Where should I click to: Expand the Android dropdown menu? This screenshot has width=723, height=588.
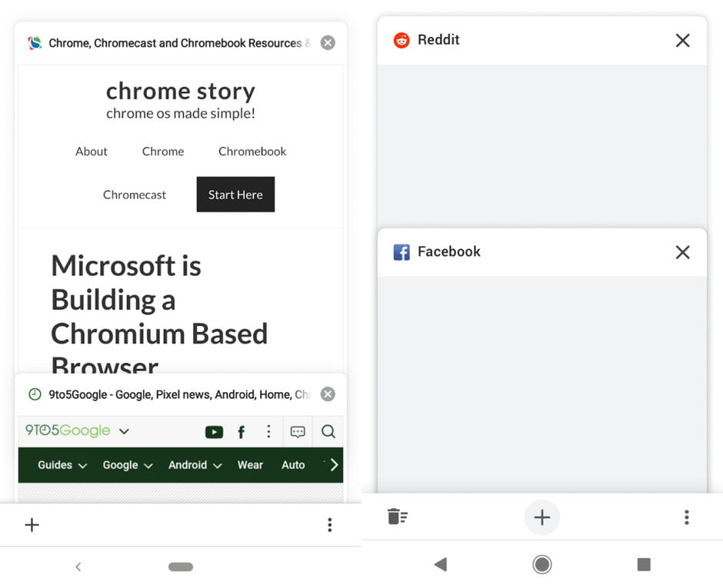(x=195, y=465)
